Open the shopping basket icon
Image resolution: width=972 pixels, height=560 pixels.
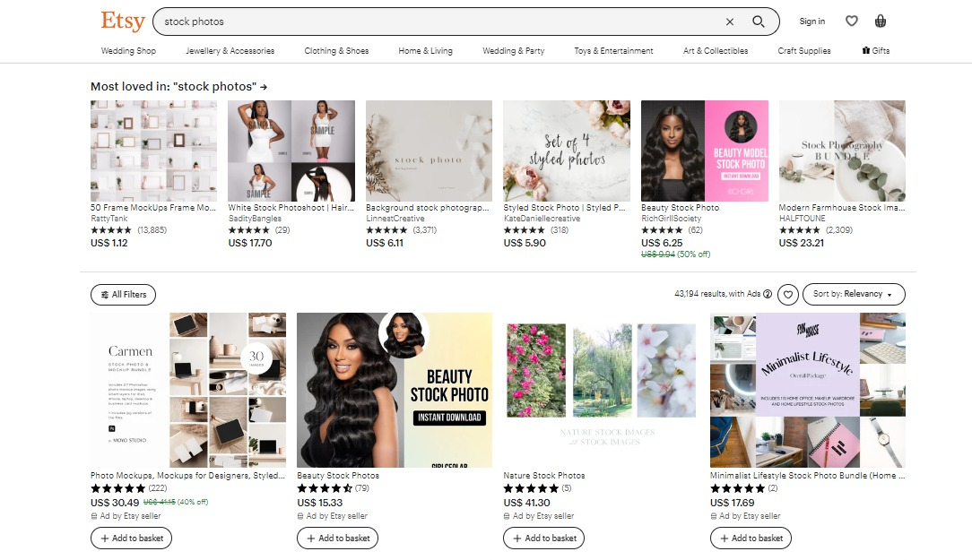click(x=881, y=22)
